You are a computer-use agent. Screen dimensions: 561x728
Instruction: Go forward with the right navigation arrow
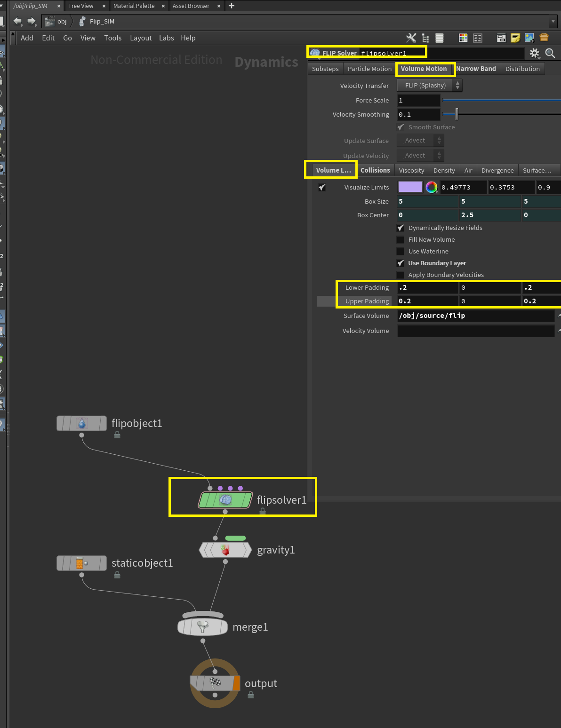(32, 21)
